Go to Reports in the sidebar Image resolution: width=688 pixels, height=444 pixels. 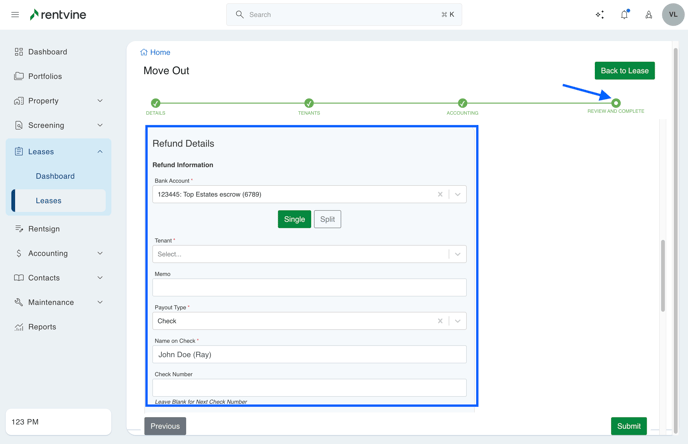[42, 327]
